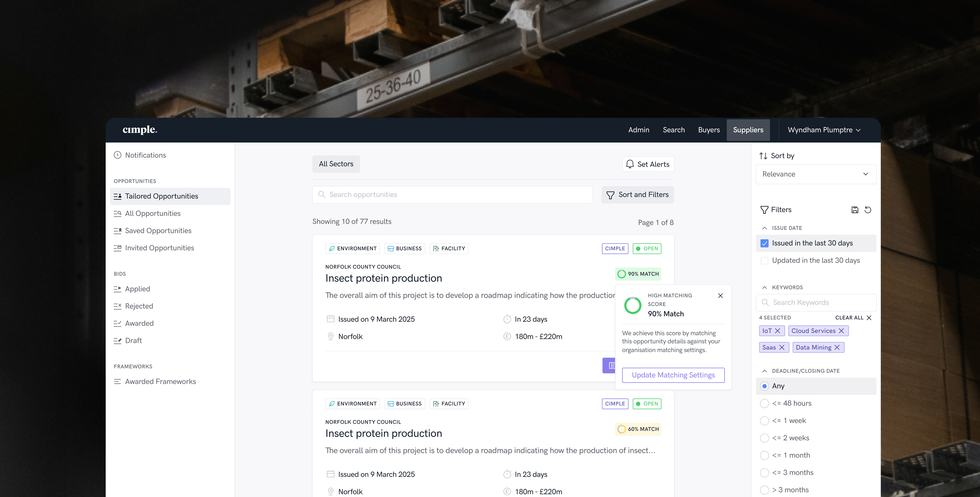
Task: Select the > 3 months deadline option
Action: click(764, 490)
